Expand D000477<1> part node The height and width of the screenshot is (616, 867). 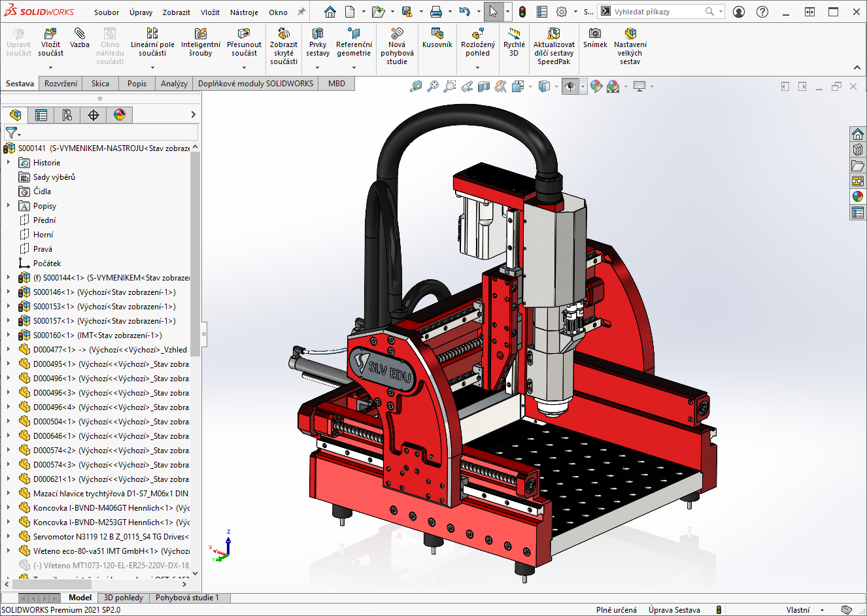(x=8, y=350)
